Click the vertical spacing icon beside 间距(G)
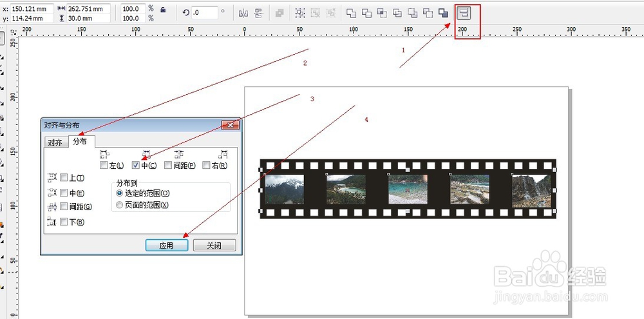The height and width of the screenshot is (319, 644). click(52, 207)
